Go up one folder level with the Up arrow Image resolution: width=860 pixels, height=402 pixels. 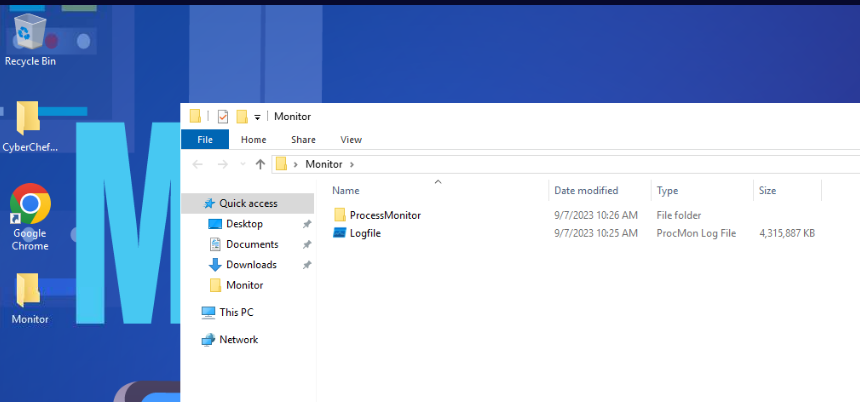pos(261,164)
